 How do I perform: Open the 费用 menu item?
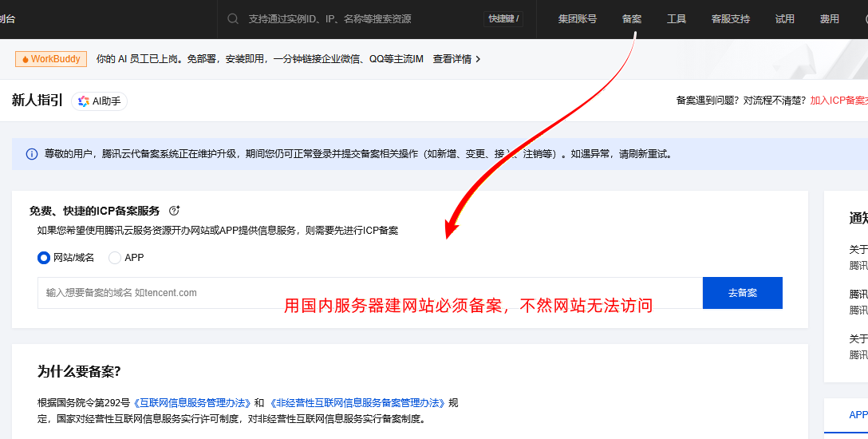829,18
